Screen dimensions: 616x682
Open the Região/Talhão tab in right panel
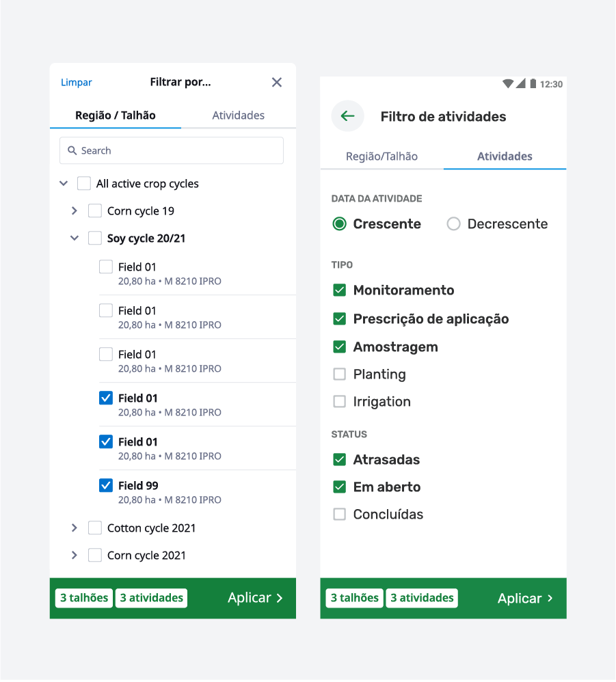(x=382, y=156)
